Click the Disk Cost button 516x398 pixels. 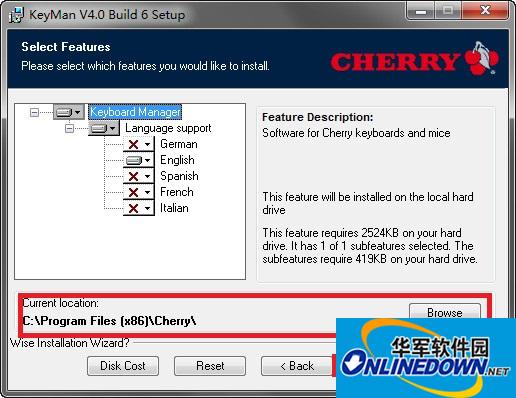click(x=123, y=366)
